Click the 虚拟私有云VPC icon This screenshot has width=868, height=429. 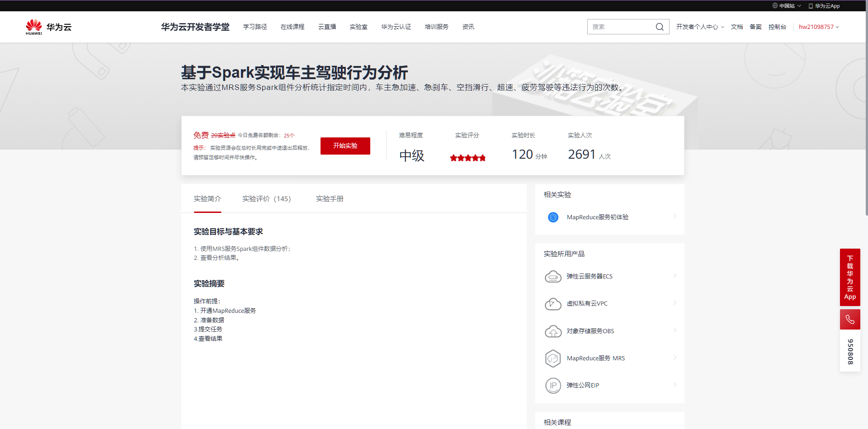pos(553,304)
